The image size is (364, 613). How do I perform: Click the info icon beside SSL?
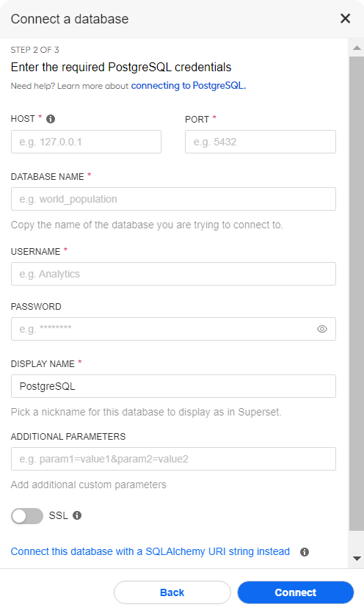77,515
